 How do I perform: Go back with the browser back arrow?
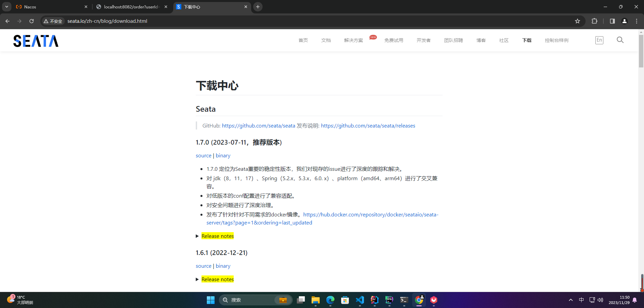(7, 21)
